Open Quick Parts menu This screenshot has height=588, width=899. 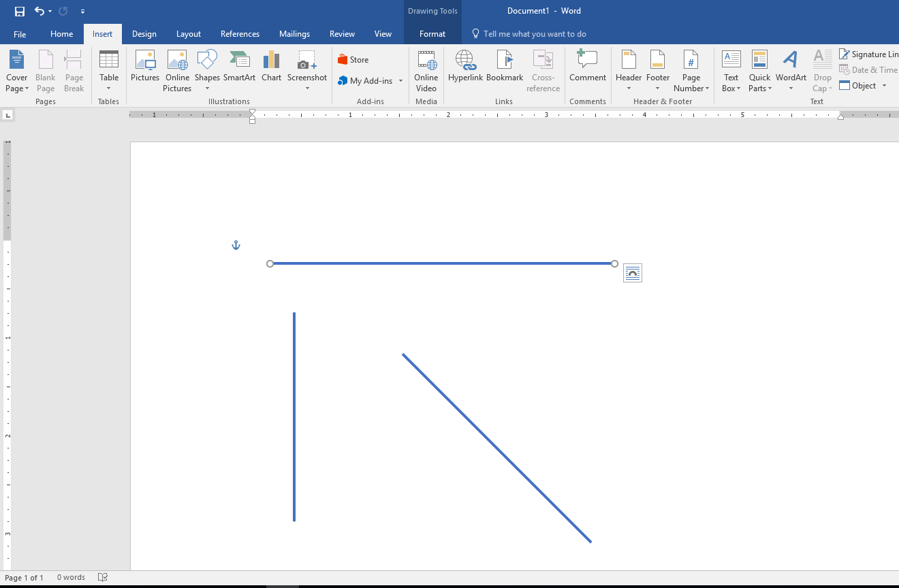759,71
